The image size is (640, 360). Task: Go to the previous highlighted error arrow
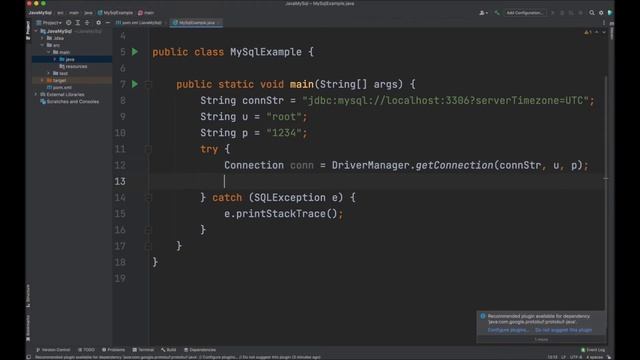click(x=596, y=32)
